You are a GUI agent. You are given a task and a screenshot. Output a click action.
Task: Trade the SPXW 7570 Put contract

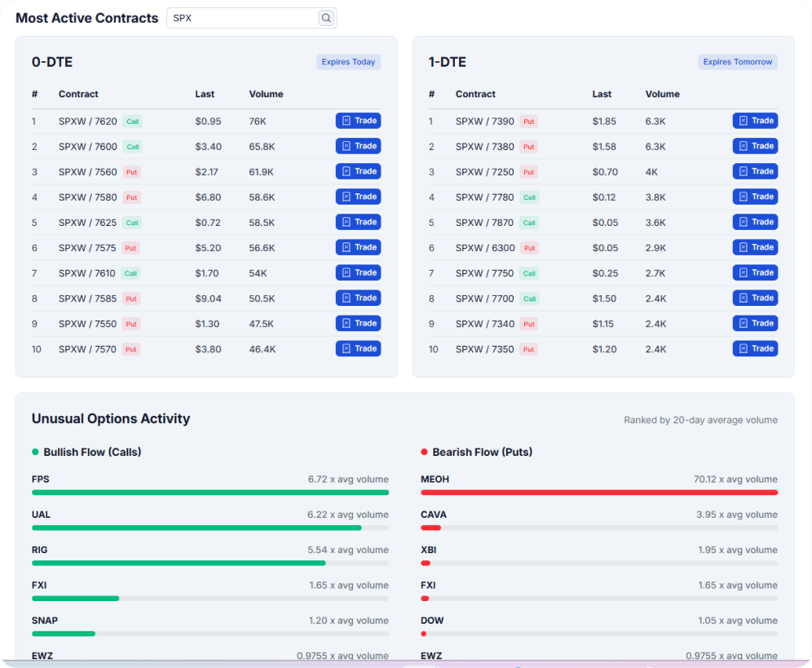(x=358, y=349)
